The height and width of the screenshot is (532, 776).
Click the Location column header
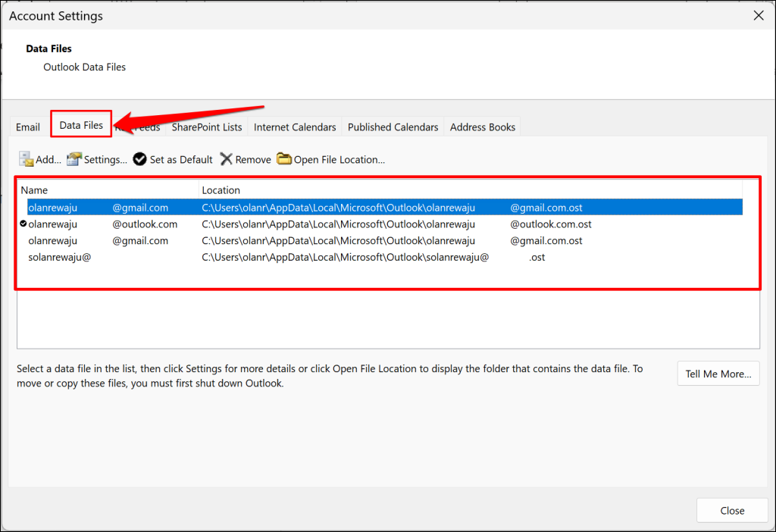[x=455, y=190]
